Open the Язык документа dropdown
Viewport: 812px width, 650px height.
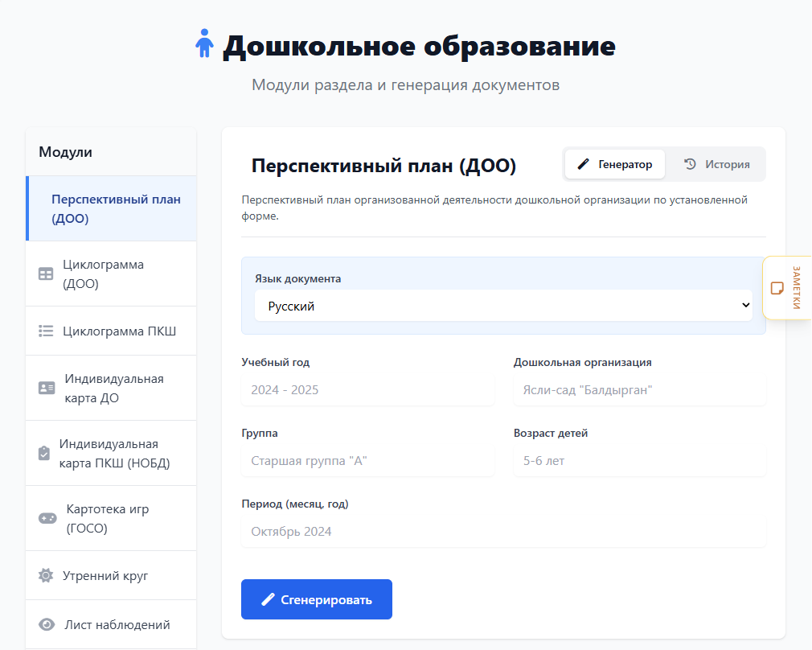click(503, 306)
